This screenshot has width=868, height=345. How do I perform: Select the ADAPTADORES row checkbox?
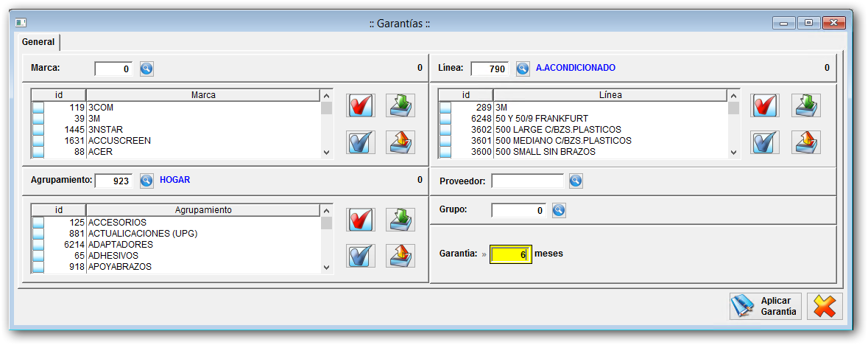38,245
